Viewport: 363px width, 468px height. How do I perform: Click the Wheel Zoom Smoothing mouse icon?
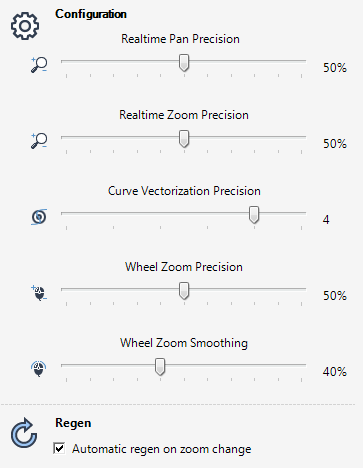click(x=39, y=369)
